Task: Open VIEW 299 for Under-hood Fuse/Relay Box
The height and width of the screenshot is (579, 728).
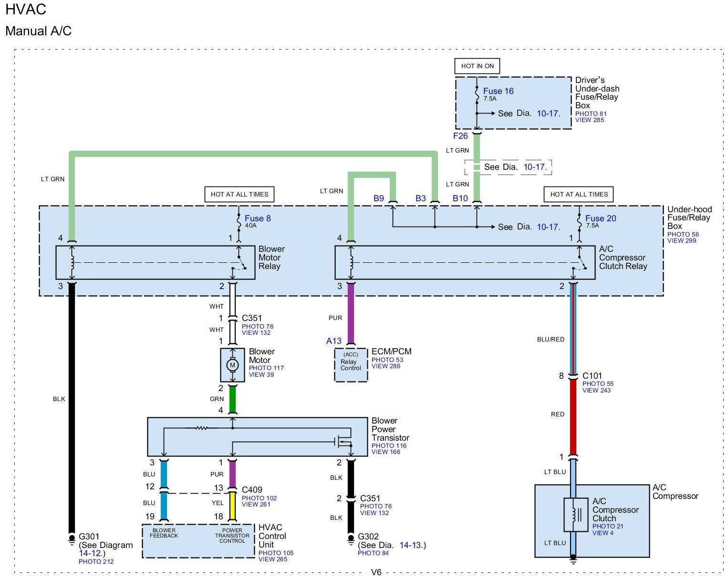Action: [x=681, y=241]
